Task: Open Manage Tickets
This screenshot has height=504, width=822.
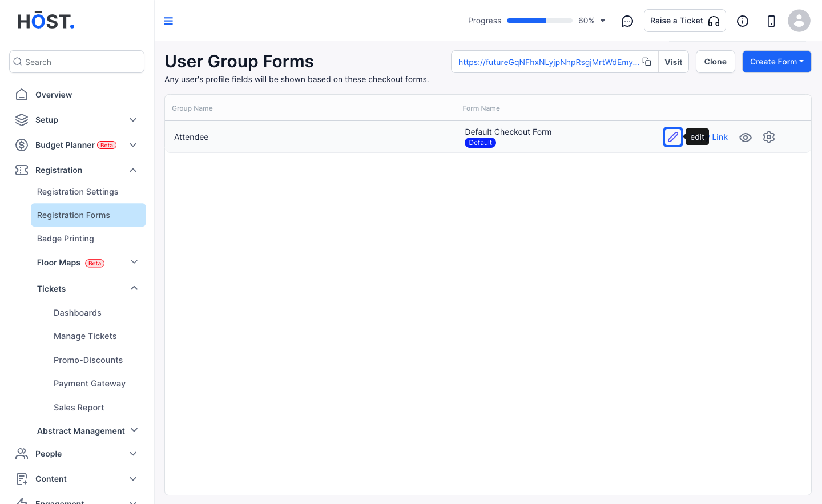Action: [85, 336]
